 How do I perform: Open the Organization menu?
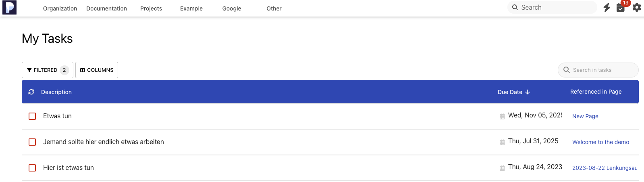tap(60, 8)
